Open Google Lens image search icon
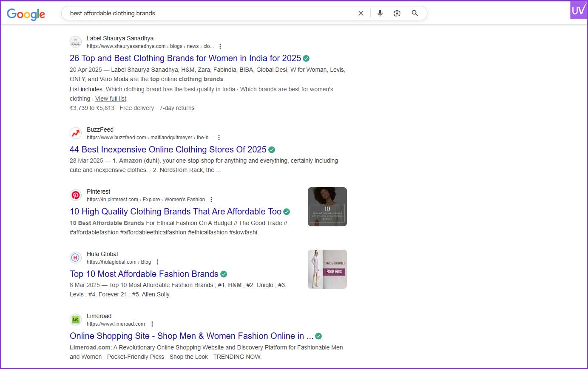 tap(397, 13)
